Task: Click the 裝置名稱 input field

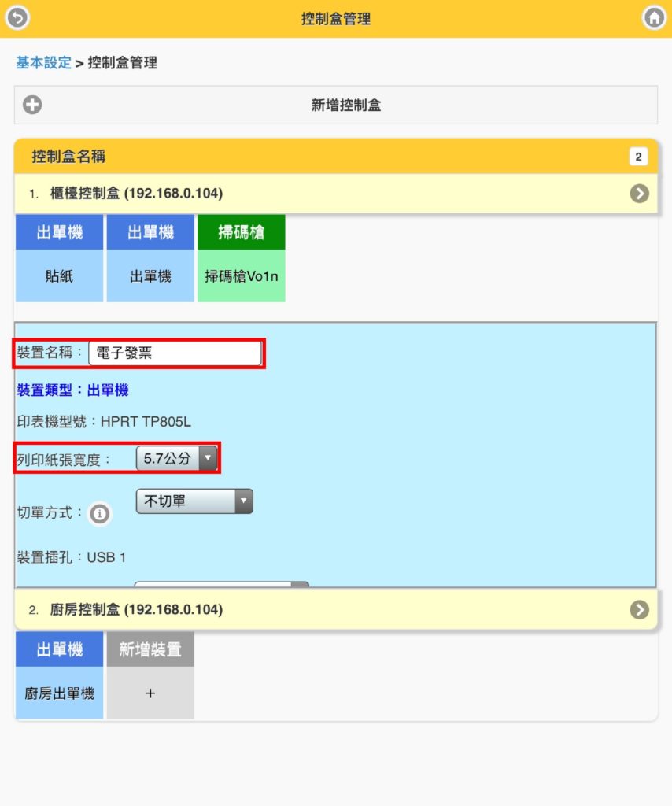Action: pyautogui.click(x=175, y=353)
